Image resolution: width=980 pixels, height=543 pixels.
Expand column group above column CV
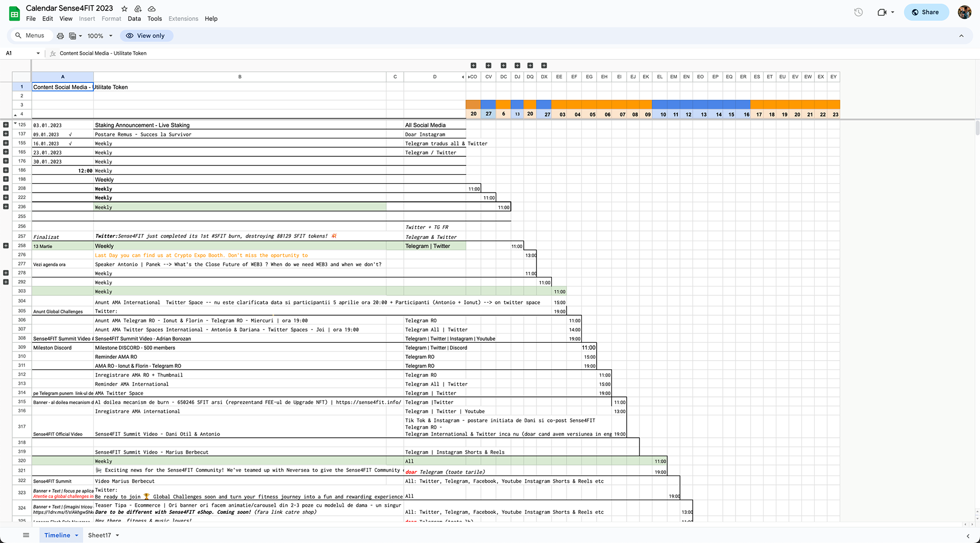[488, 65]
